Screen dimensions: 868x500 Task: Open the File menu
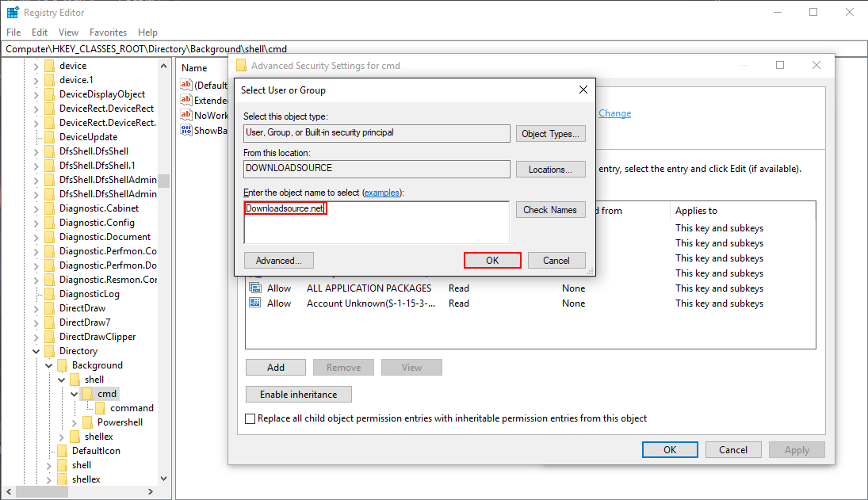click(x=13, y=32)
